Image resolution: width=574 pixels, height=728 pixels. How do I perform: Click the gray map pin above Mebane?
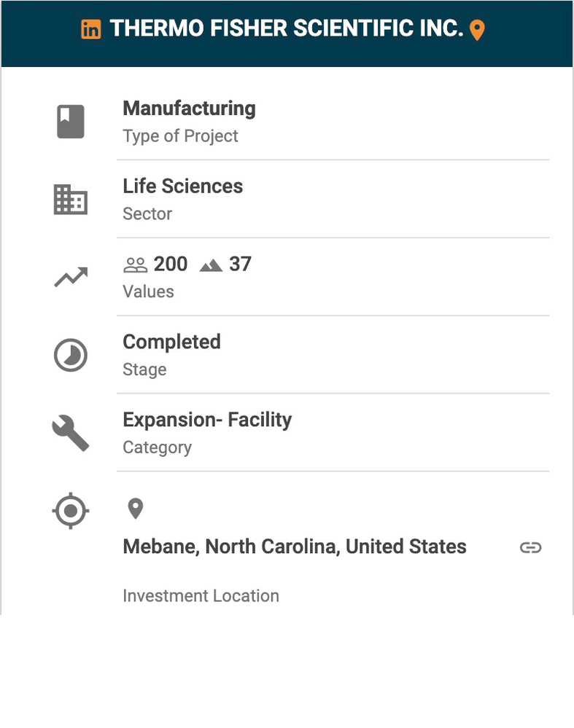135,508
